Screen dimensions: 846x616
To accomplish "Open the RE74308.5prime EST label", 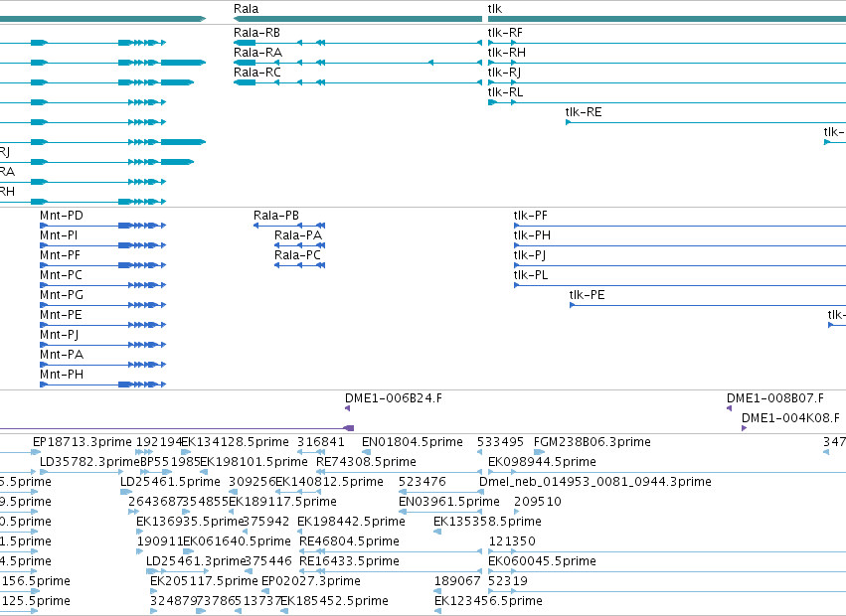I will pyautogui.click(x=367, y=462).
